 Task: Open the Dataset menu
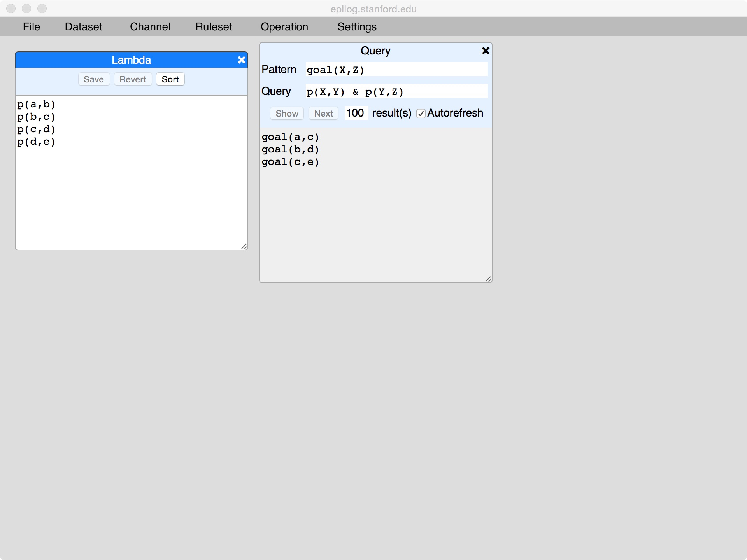click(83, 26)
